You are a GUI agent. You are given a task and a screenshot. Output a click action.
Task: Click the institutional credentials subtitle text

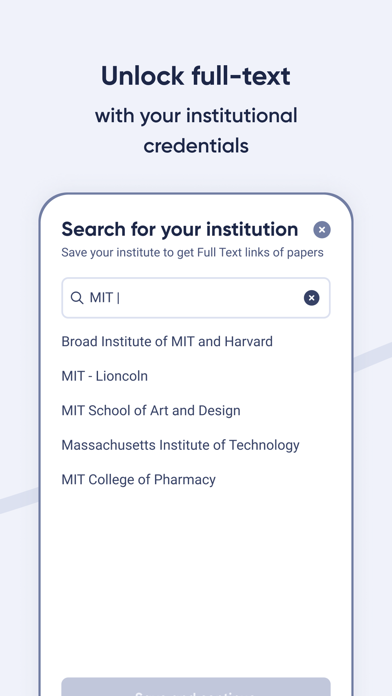click(196, 130)
